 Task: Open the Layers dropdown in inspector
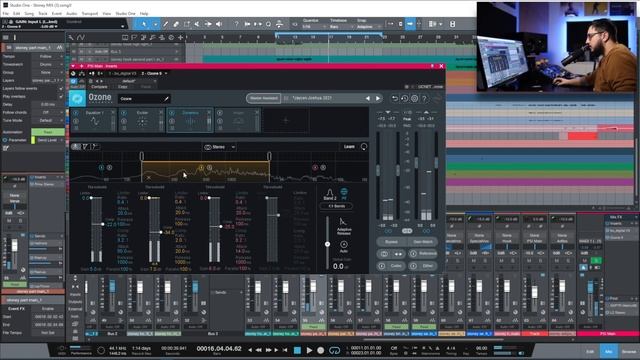[x=48, y=80]
